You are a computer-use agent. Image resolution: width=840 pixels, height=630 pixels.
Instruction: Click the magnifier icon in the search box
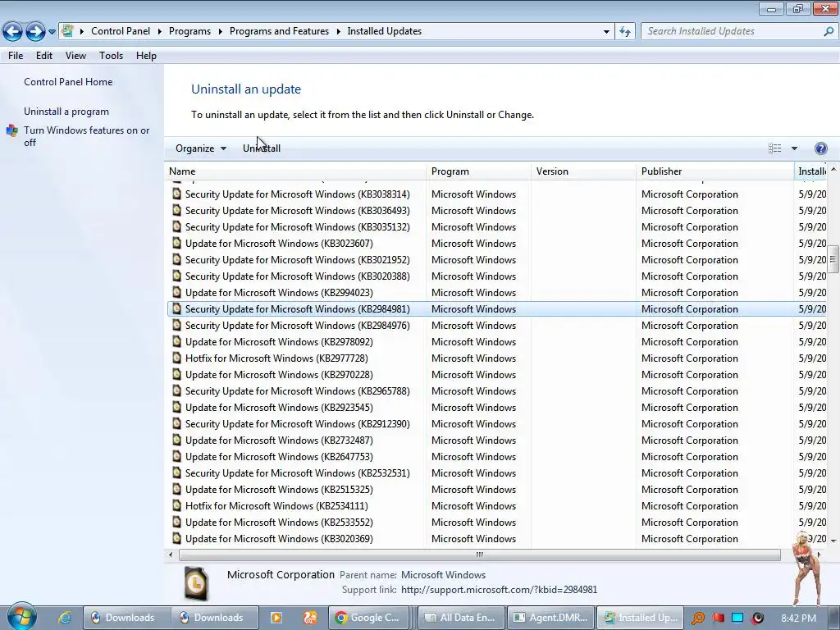[829, 32]
